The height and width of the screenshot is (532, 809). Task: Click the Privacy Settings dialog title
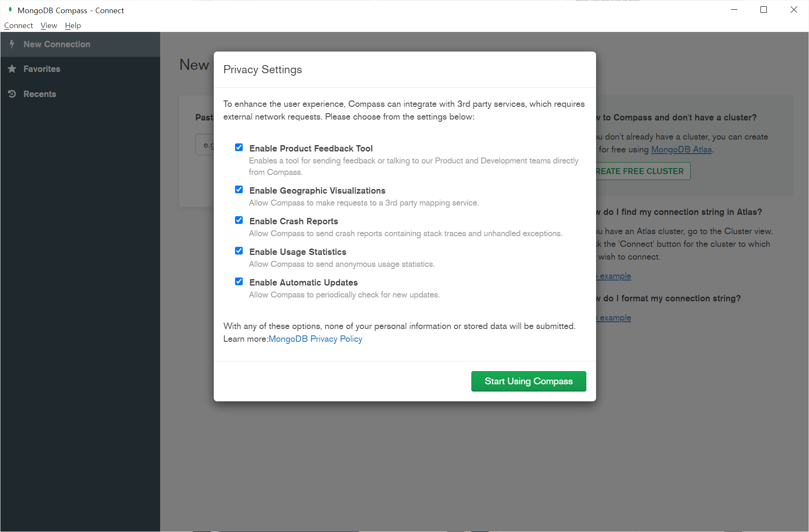pyautogui.click(x=262, y=69)
